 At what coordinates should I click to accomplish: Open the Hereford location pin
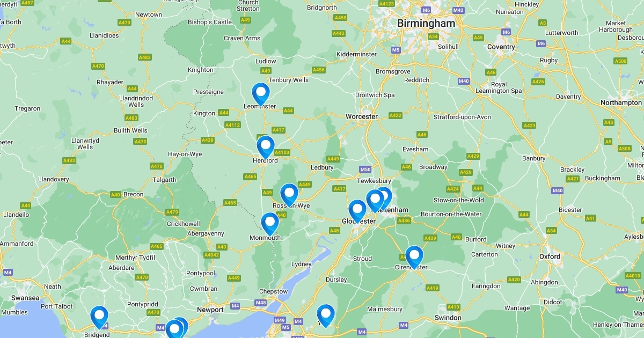click(x=265, y=147)
